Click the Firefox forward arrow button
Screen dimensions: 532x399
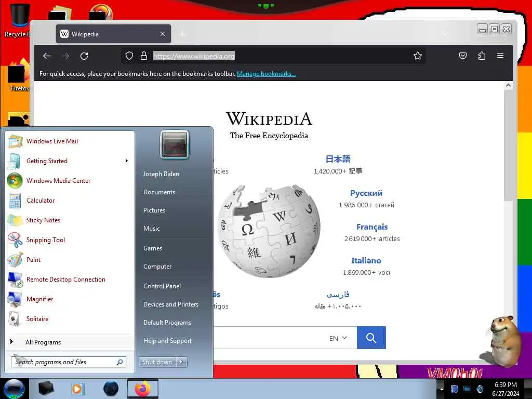tap(65, 56)
